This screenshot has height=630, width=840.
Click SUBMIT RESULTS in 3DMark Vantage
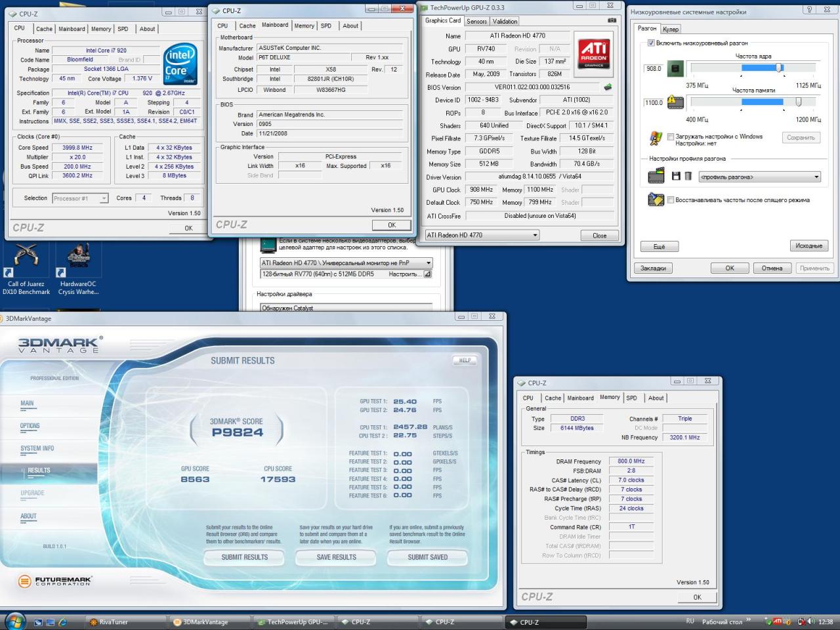click(244, 557)
